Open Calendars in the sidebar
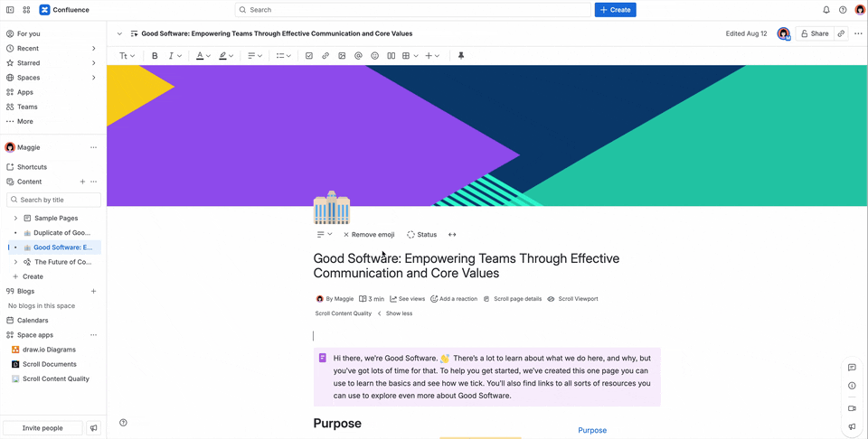The height and width of the screenshot is (439, 868). (x=33, y=320)
